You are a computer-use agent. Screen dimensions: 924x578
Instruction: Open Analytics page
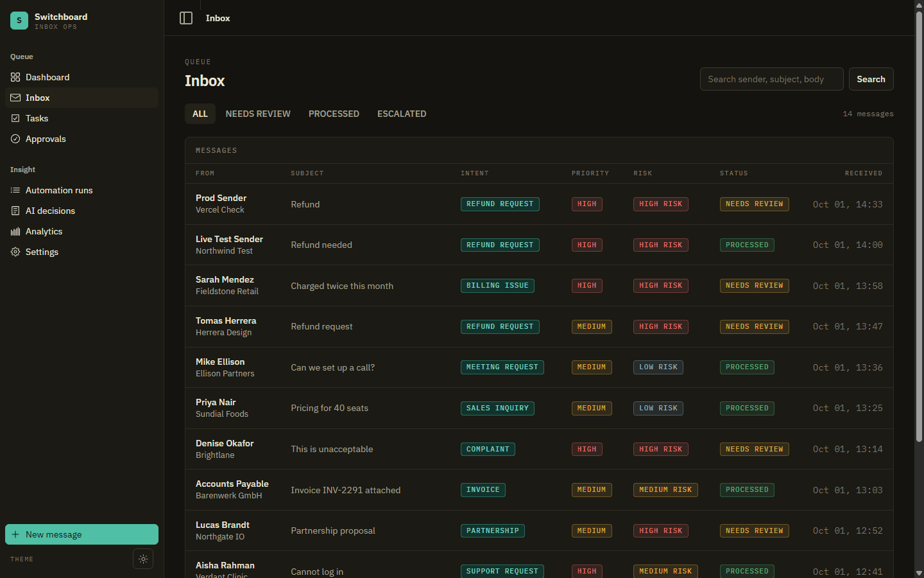(x=81, y=231)
